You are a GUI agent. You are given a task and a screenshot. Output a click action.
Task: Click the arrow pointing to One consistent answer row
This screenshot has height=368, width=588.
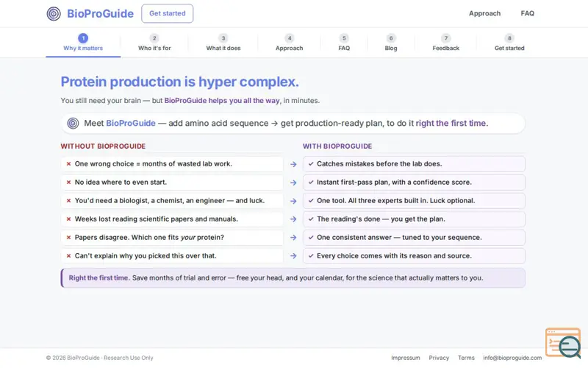point(293,238)
